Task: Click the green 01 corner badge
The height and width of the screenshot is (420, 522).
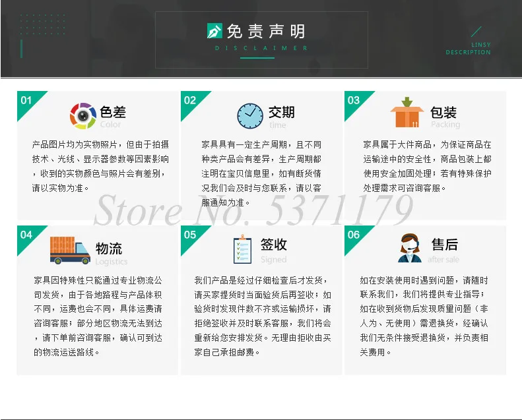Action: [27, 101]
